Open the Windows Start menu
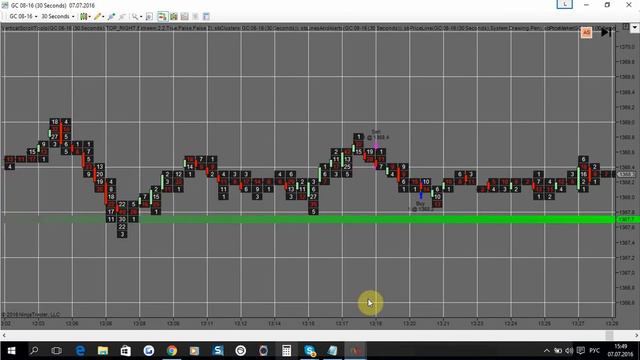This screenshot has height=360, width=640. 11,350
